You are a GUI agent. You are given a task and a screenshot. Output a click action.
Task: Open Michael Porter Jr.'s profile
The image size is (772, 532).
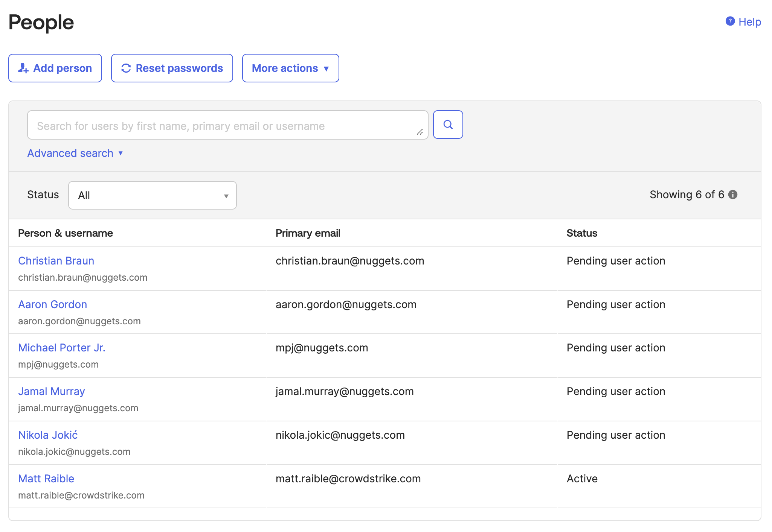pyautogui.click(x=62, y=348)
